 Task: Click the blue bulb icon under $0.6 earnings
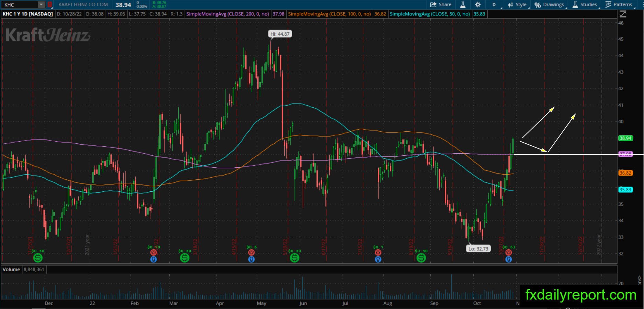pyautogui.click(x=251, y=259)
